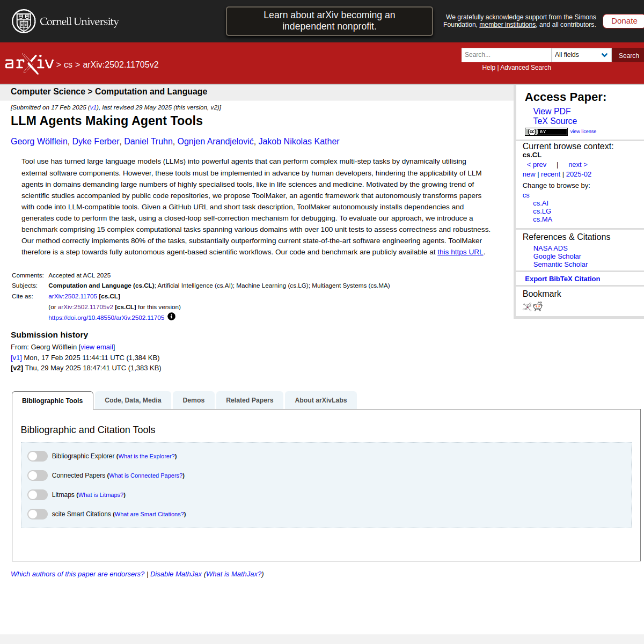Screen dimensions: 644x644
Task: Open the View PDF link
Action: coord(552,111)
